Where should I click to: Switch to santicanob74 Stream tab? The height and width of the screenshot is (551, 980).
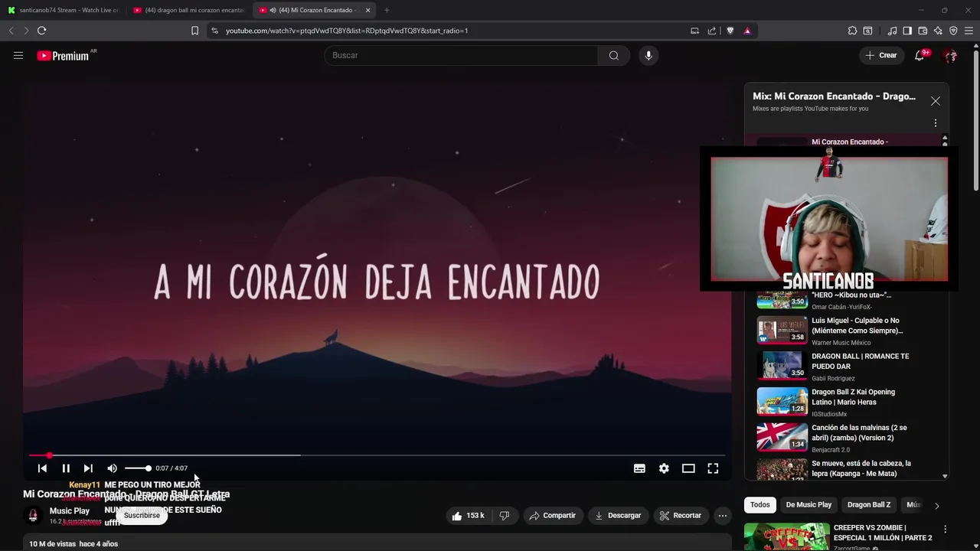[x=64, y=10]
